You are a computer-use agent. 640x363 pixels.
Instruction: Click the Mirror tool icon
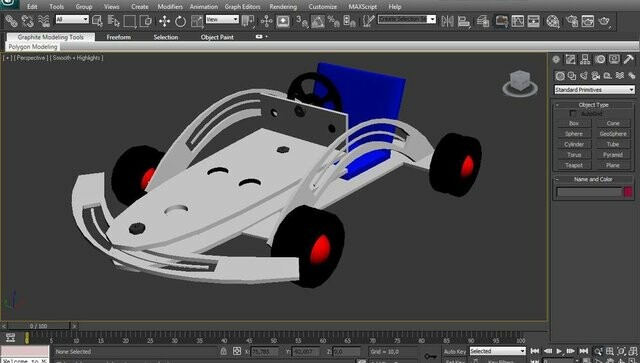click(x=447, y=21)
